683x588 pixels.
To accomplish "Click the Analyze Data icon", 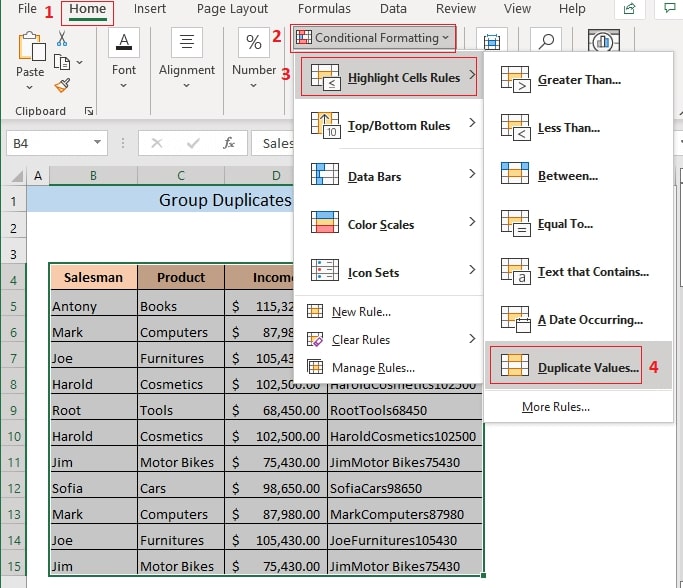I will click(x=604, y=41).
